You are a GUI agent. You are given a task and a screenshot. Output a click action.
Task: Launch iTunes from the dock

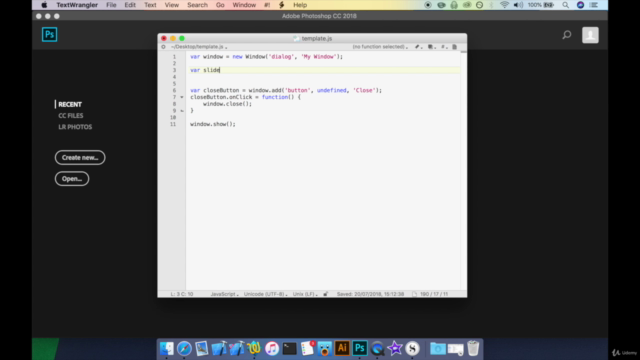pyautogui.click(x=272, y=349)
